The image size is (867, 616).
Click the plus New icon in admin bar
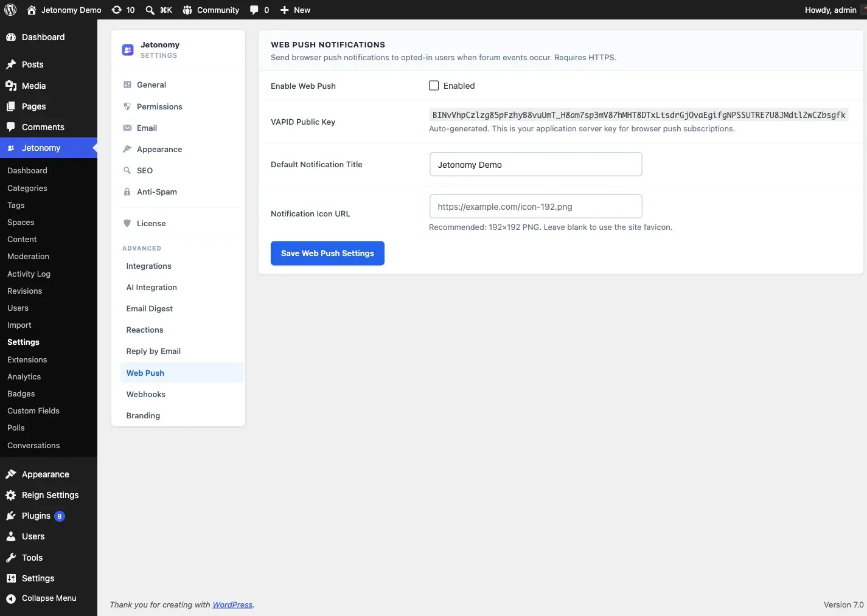point(284,10)
